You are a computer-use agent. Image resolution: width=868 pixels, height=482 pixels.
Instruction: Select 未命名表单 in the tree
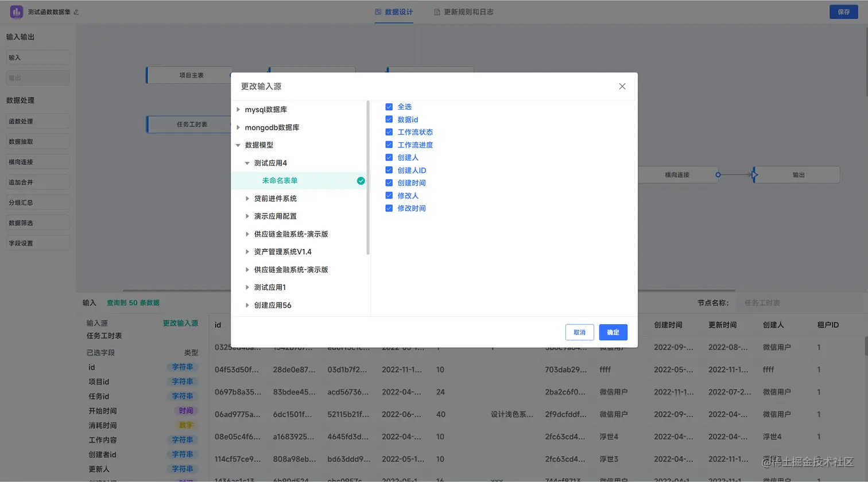click(x=299, y=181)
